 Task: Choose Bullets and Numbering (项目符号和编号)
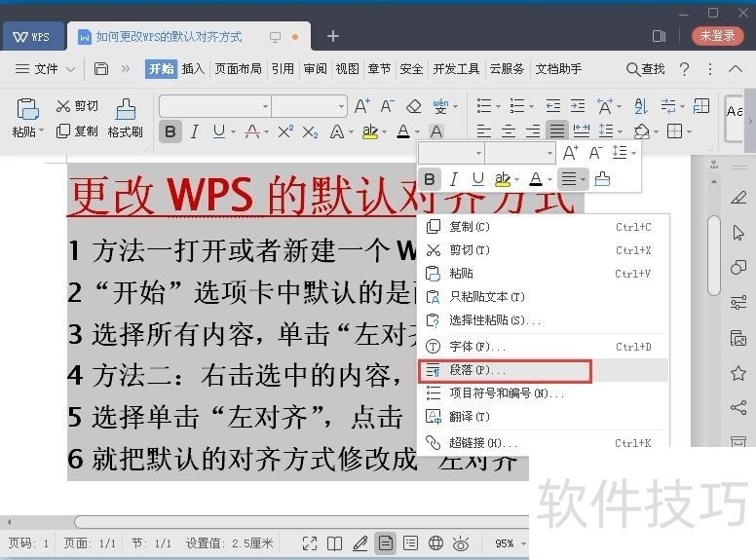point(543,393)
